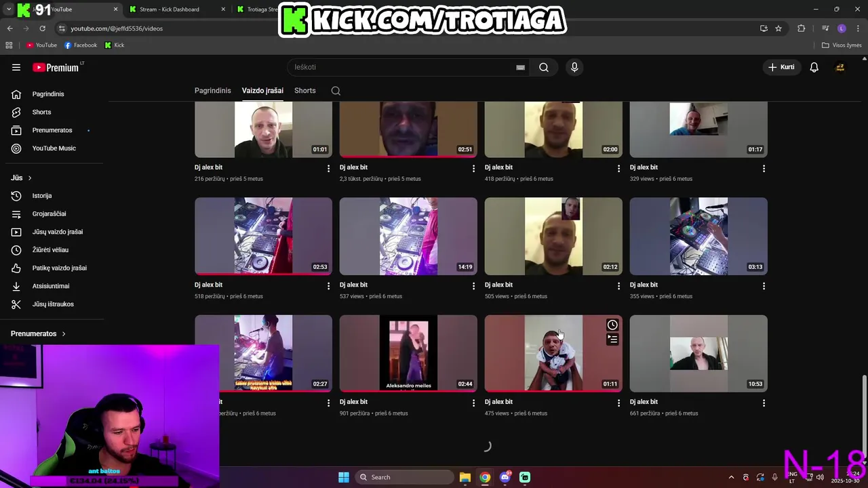The height and width of the screenshot is (488, 868).
Task: Open Žiūrėti vėliau in sidebar
Action: pos(52,250)
